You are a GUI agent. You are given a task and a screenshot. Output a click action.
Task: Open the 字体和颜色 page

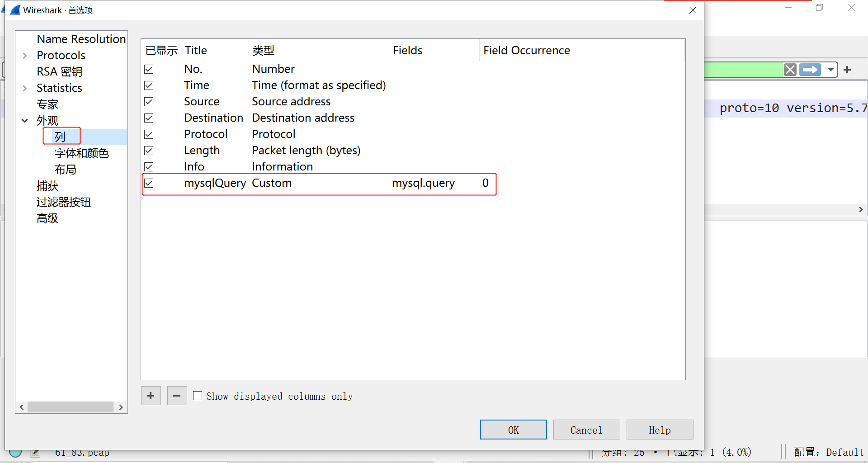[x=81, y=153]
